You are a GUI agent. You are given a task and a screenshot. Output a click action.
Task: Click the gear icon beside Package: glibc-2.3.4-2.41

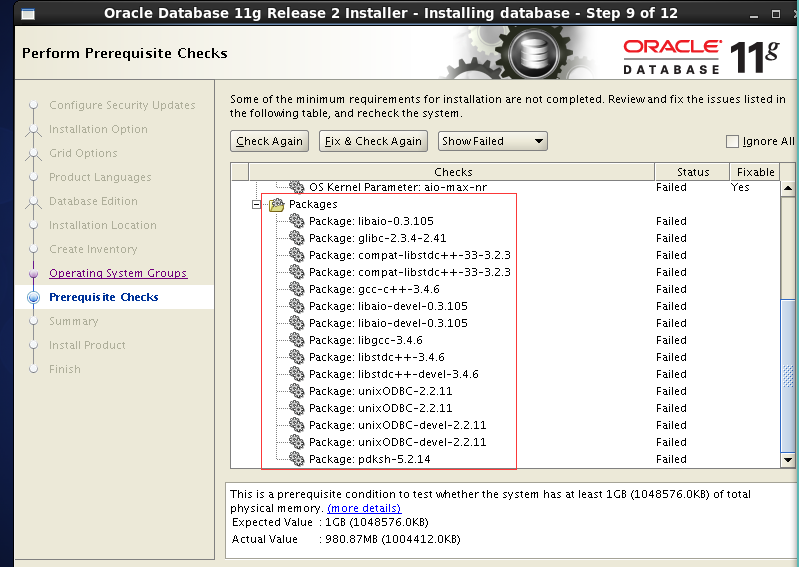click(x=297, y=237)
